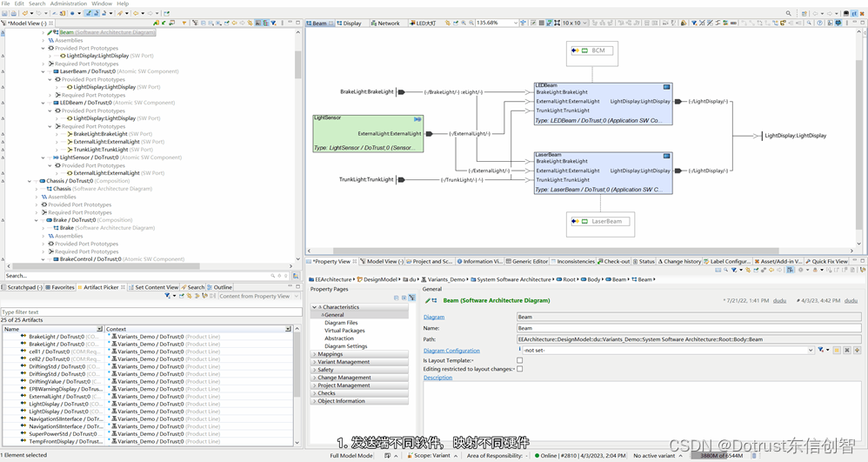The height and width of the screenshot is (462, 868).
Task: Expand the Variant Management section
Action: click(315, 362)
